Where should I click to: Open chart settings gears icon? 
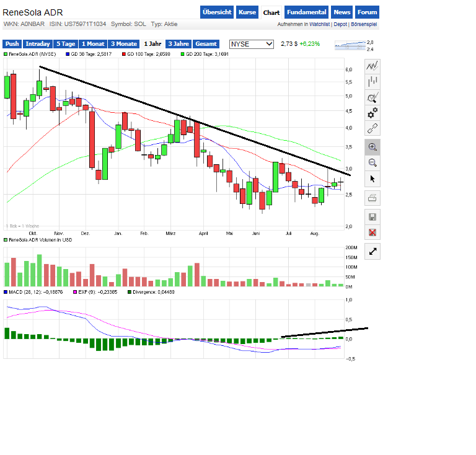tap(372, 113)
